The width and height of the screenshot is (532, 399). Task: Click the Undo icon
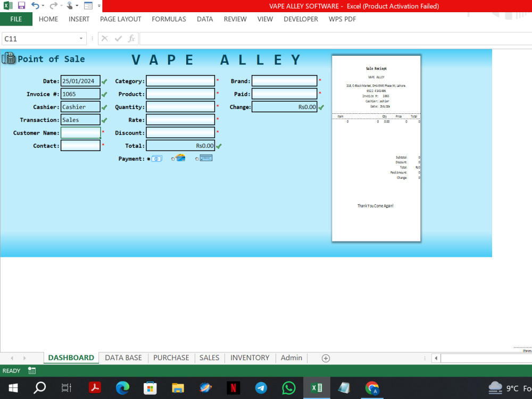(35, 6)
